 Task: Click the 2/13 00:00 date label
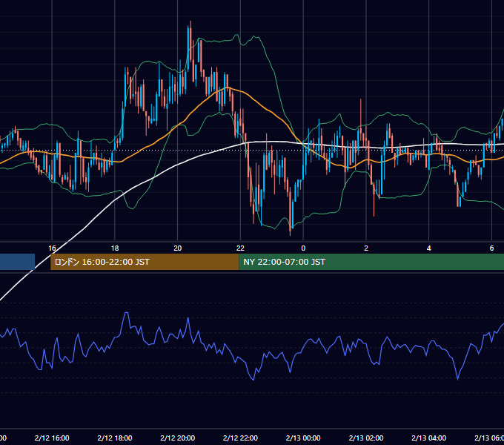click(x=303, y=438)
